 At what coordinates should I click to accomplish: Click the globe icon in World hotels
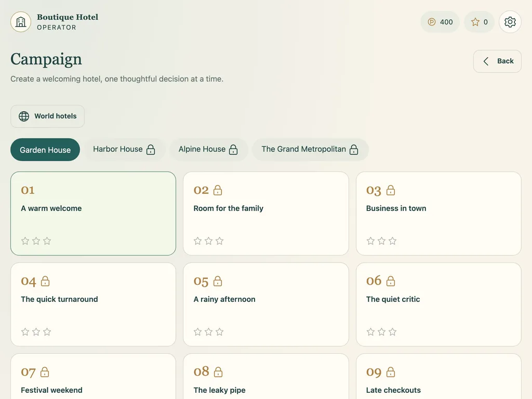tap(24, 116)
